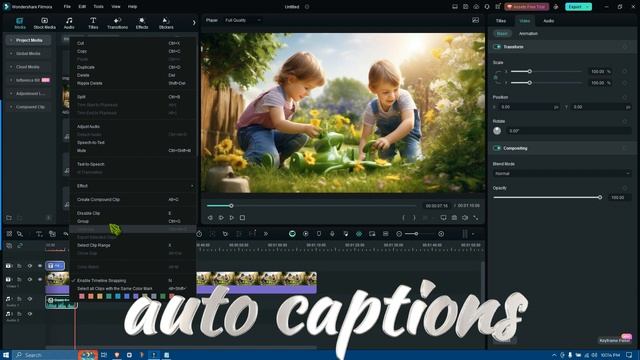
Task: Switch to the Audio properties tab
Action: pyautogui.click(x=549, y=21)
